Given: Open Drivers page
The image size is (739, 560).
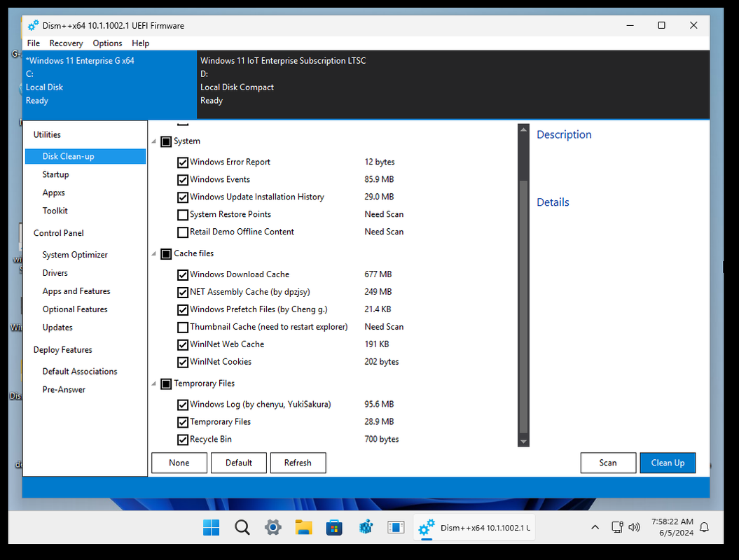Looking at the screenshot, I should [55, 273].
